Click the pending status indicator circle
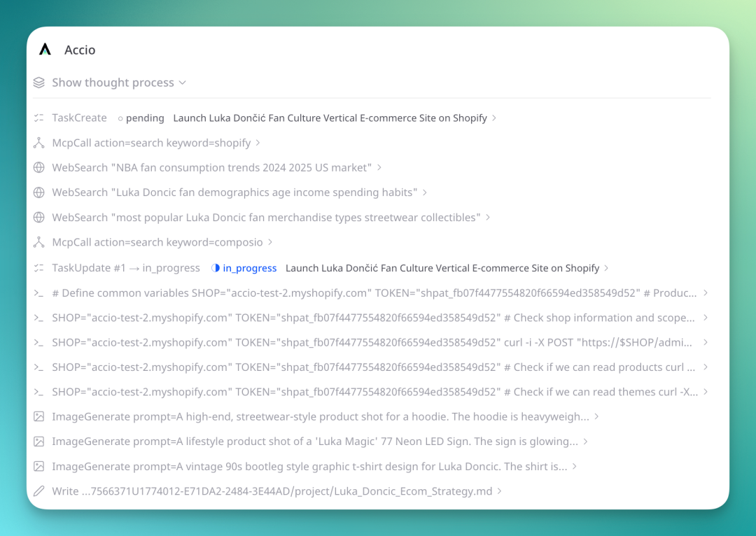The width and height of the screenshot is (756, 536). (x=120, y=118)
